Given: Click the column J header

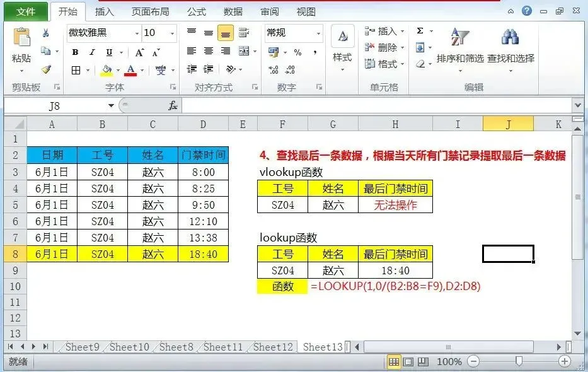Looking at the screenshot, I should coord(508,124).
